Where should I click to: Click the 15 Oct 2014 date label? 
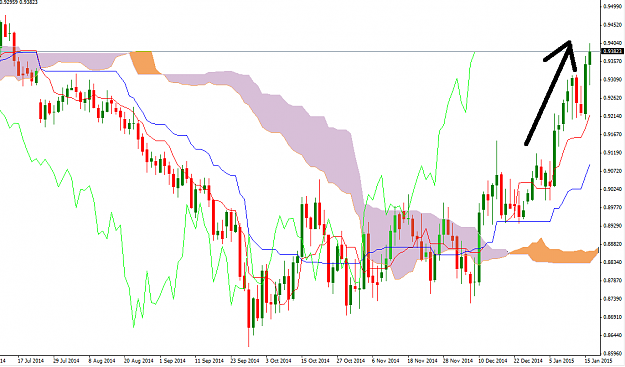tap(315, 361)
